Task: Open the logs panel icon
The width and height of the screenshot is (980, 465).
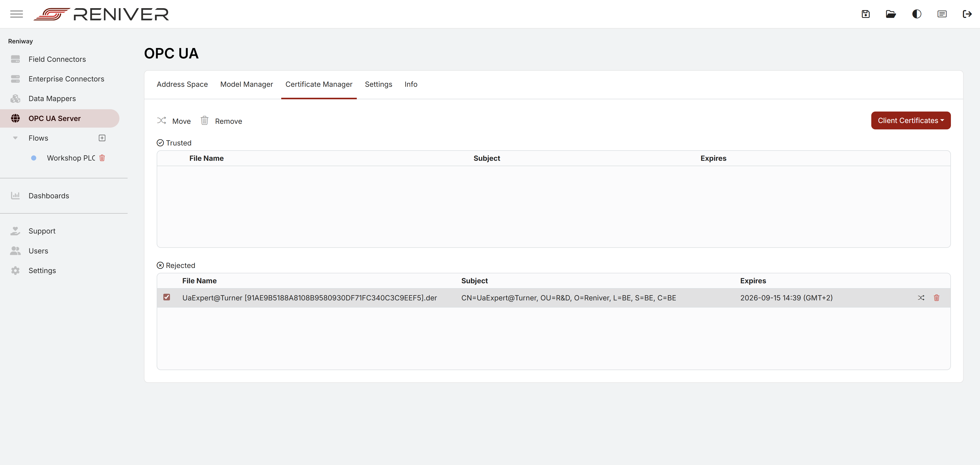Action: 942,14
